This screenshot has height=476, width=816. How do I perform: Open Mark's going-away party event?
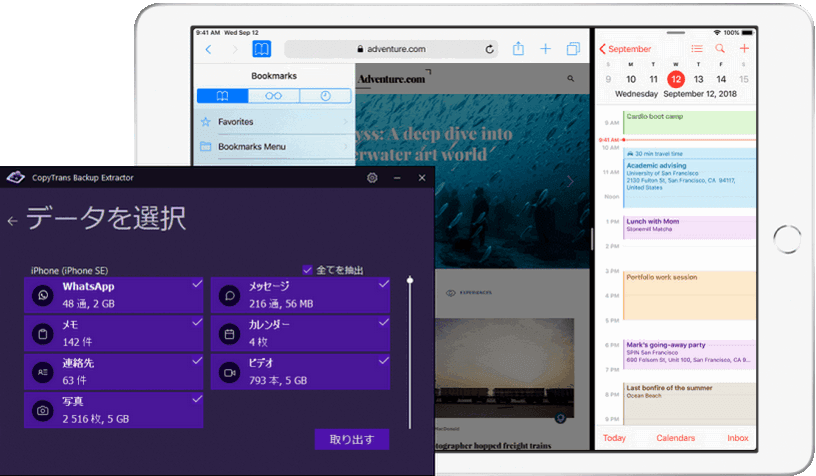click(689, 354)
